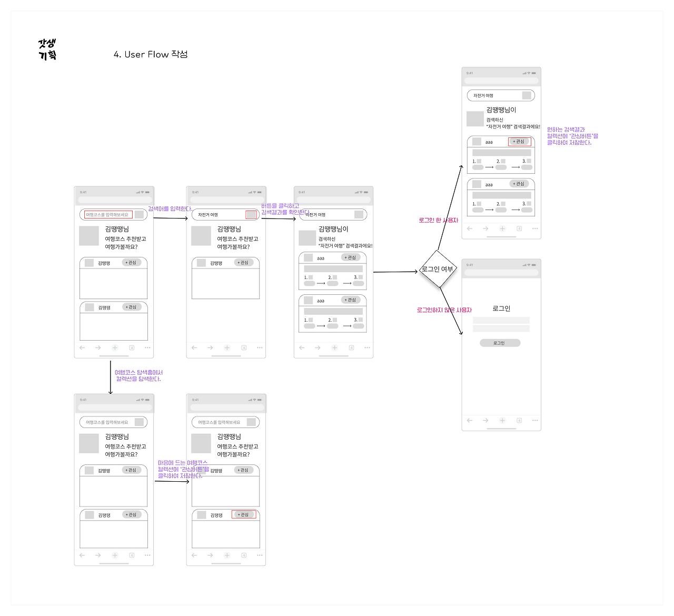674x616 pixels.
Task: Click the profile thumbnail in the phone with red-outlined search placeholder
Action: tap(89, 236)
